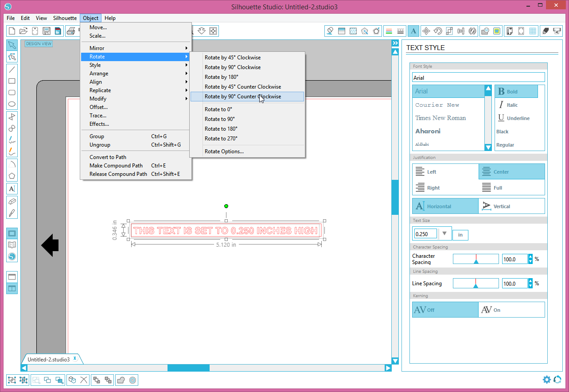This screenshot has height=392, width=569.
Task: Collapse the side panel with double chevron
Action: coord(395,43)
